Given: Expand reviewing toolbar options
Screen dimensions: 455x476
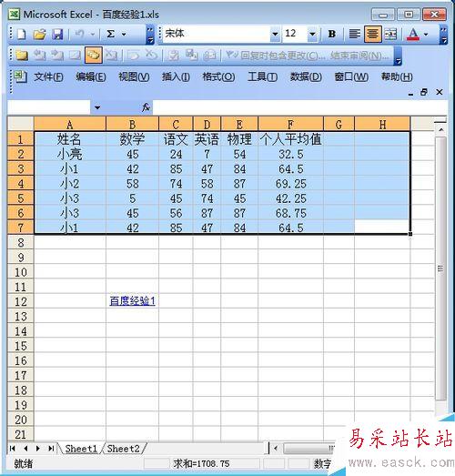Looking at the screenshot, I should click(x=398, y=56).
